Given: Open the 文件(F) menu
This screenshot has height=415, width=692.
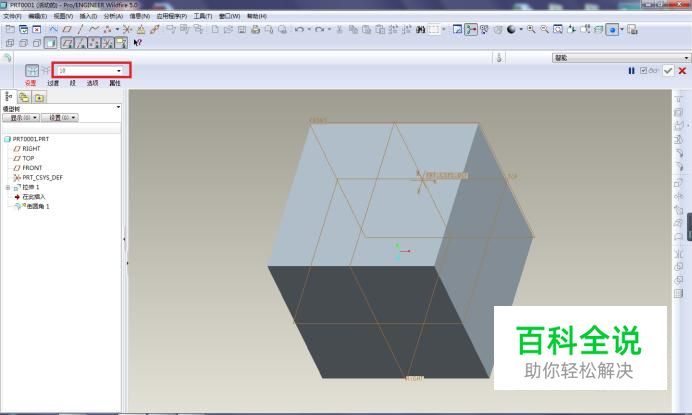Looking at the screenshot, I should coord(12,16).
